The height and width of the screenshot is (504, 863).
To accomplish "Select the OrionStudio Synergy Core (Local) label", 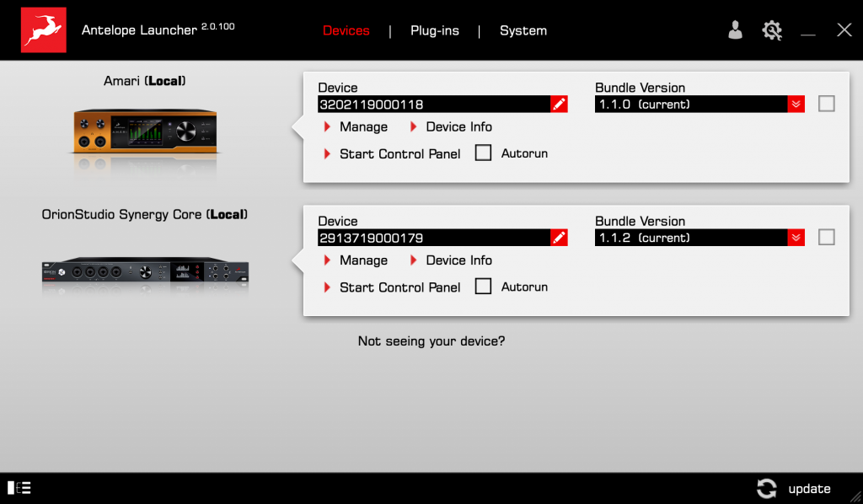I will click(x=145, y=215).
